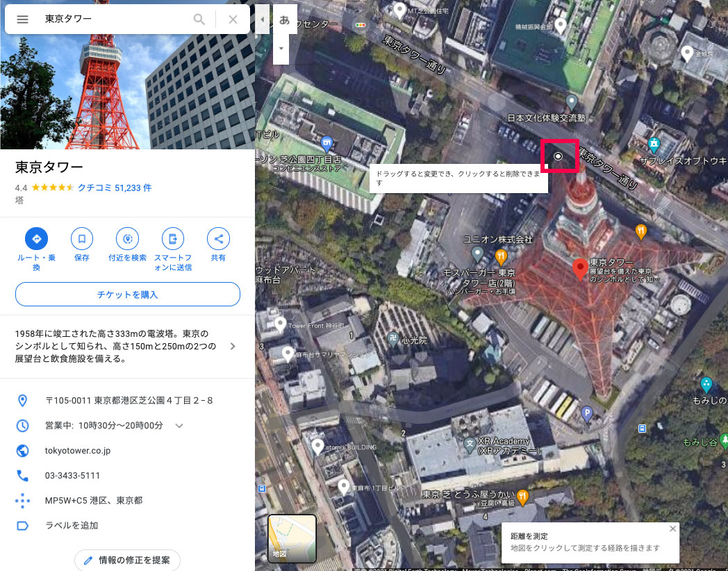728x571 pixels.
Task: Click the XR Academy school marker
Action: [470, 445]
